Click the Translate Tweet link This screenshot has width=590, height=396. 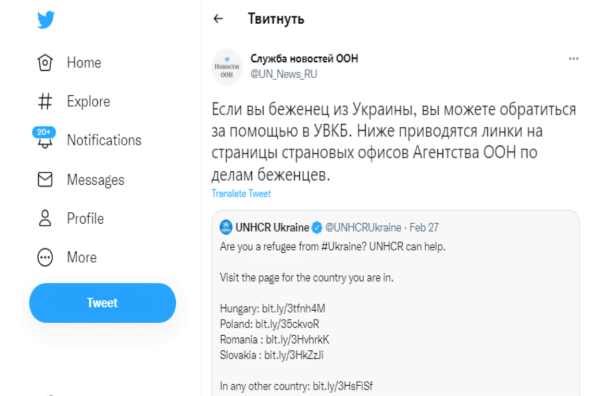(241, 193)
